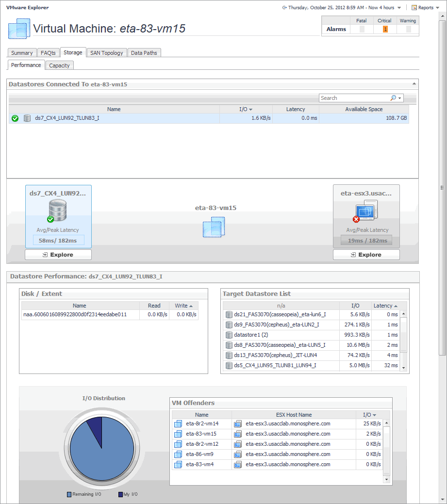
Task: Switch to the Data Paths tab
Action: point(144,53)
